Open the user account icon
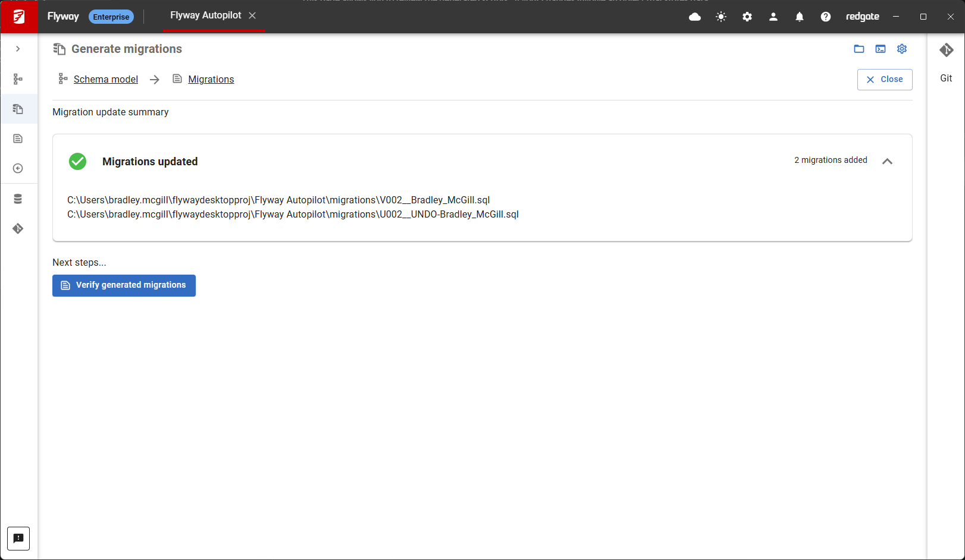The height and width of the screenshot is (560, 965). [x=773, y=17]
